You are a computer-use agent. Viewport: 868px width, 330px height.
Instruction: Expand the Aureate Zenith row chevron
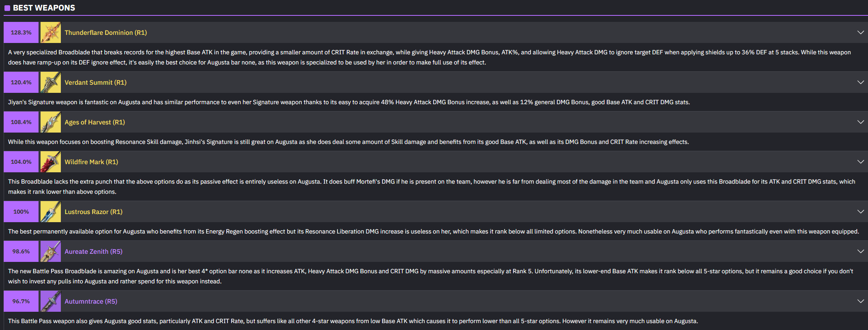coord(860,251)
